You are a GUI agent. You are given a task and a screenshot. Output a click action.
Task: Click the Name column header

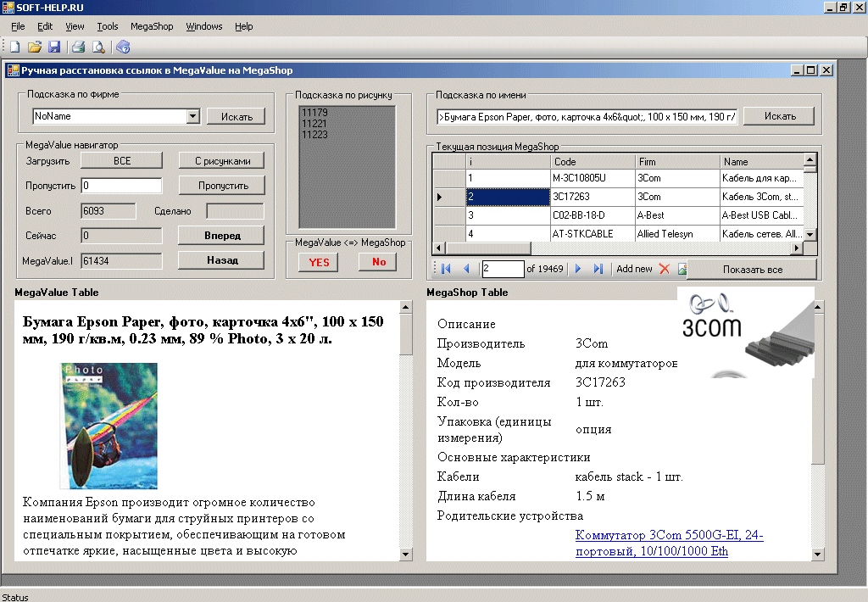pos(762,162)
